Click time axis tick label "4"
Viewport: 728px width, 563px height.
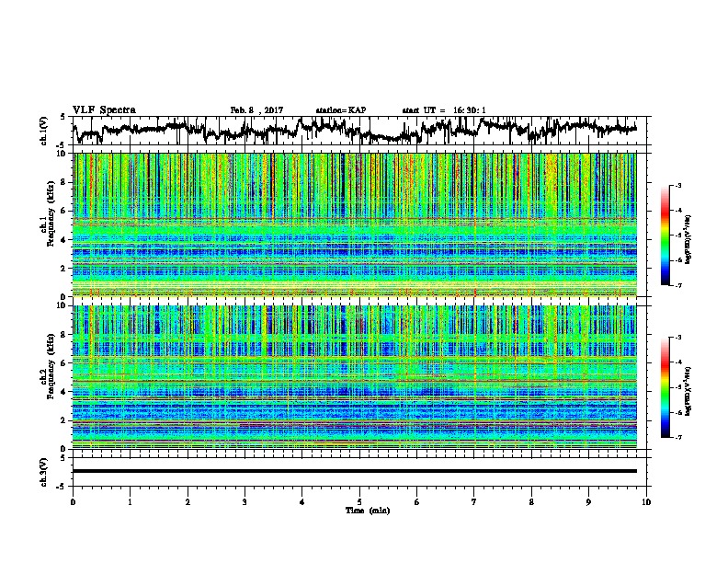tap(302, 502)
